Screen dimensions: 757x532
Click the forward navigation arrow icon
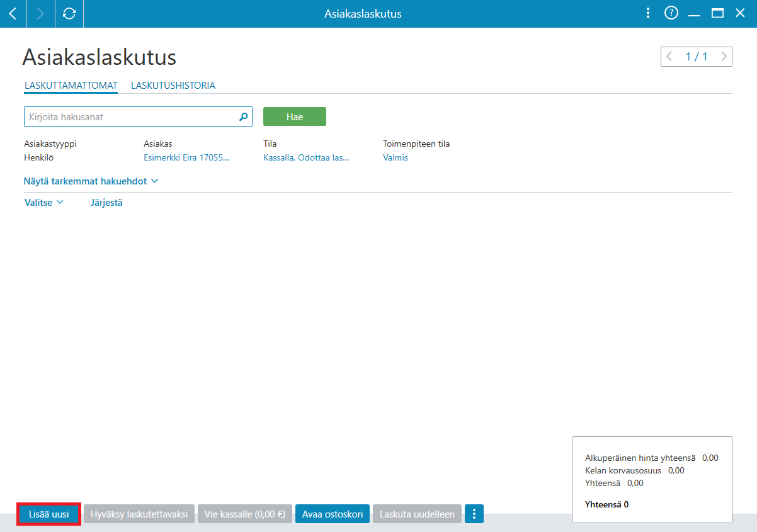(40, 13)
